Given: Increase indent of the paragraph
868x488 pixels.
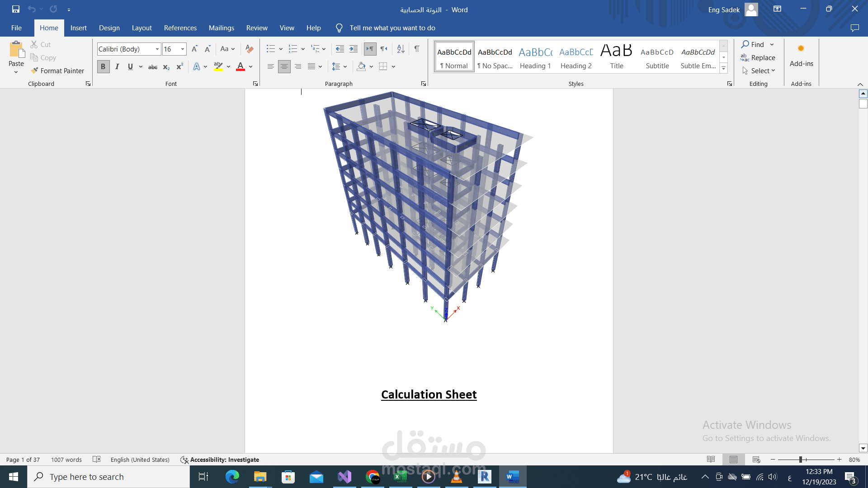Looking at the screenshot, I should tap(354, 49).
